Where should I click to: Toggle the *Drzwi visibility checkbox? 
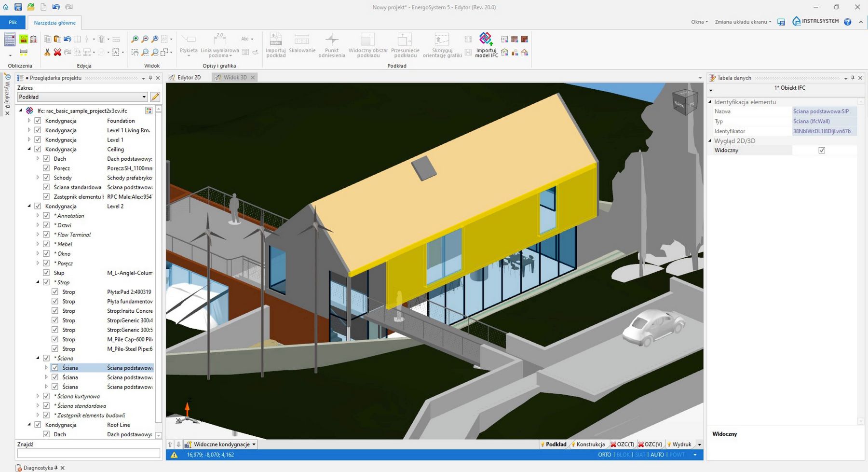point(46,225)
